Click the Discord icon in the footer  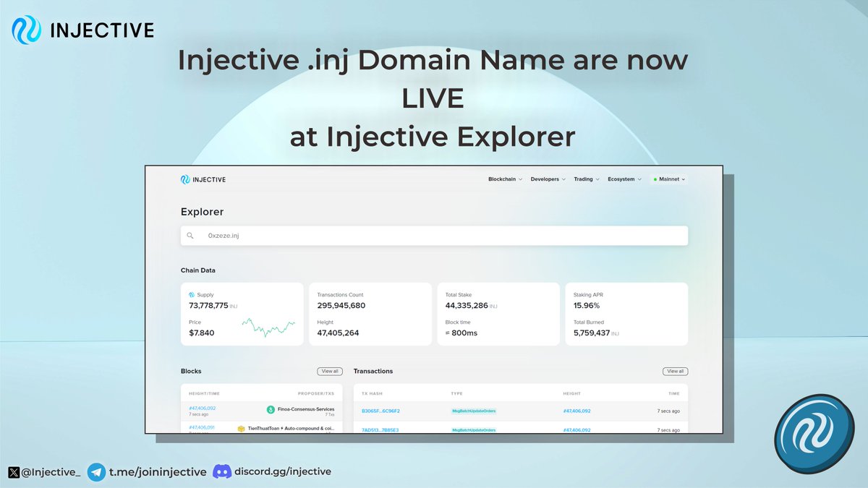coord(222,472)
